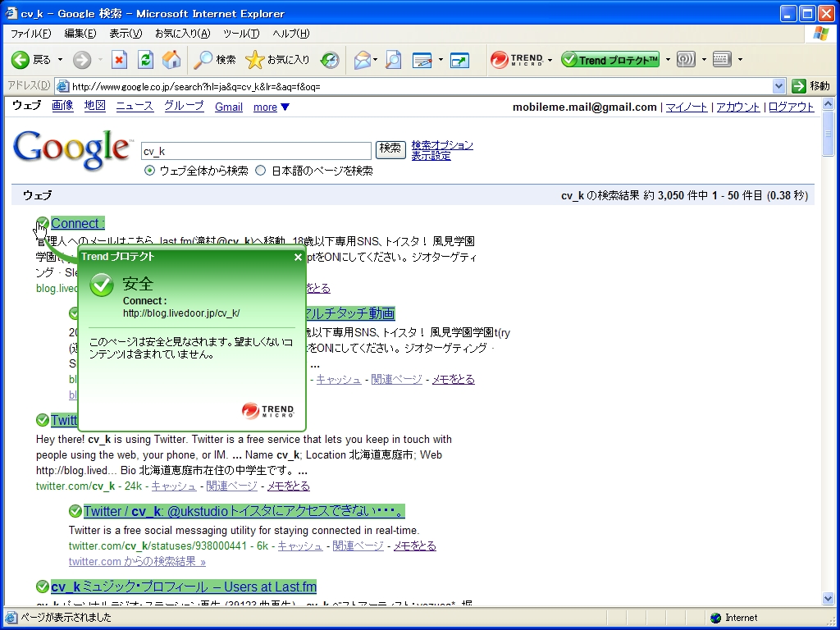Expand the address bar dropdown
The width and height of the screenshot is (840, 630).
click(779, 86)
